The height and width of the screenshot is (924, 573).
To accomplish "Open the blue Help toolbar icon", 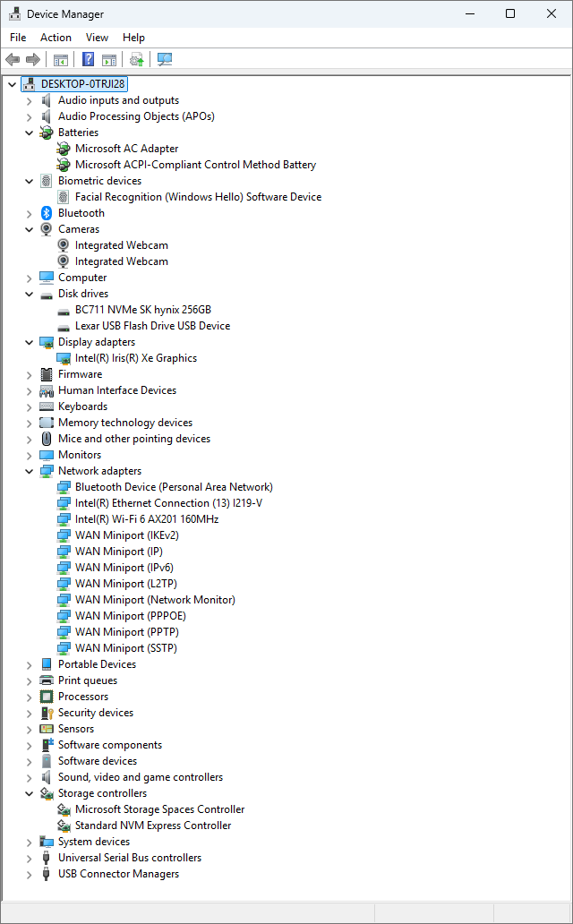I will pos(88,59).
